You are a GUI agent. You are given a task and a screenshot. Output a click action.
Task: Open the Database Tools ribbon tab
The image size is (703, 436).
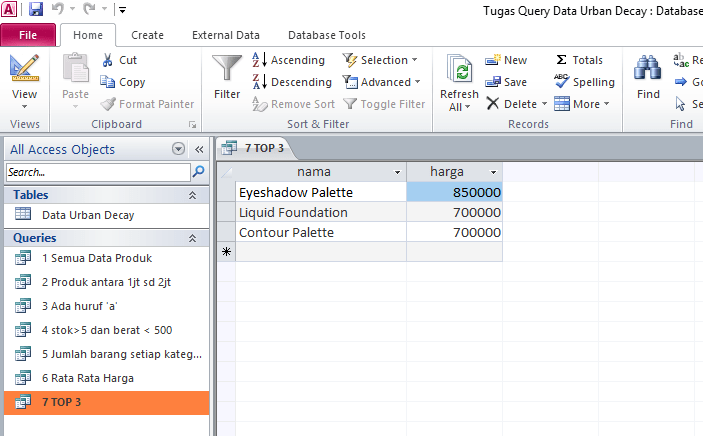(x=327, y=35)
